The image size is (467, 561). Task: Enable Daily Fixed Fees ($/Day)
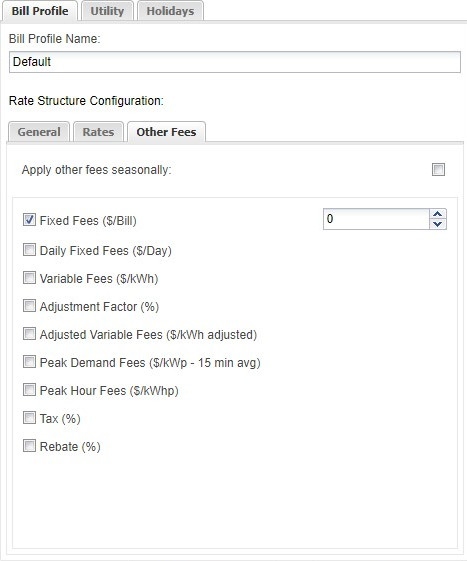tap(29, 250)
